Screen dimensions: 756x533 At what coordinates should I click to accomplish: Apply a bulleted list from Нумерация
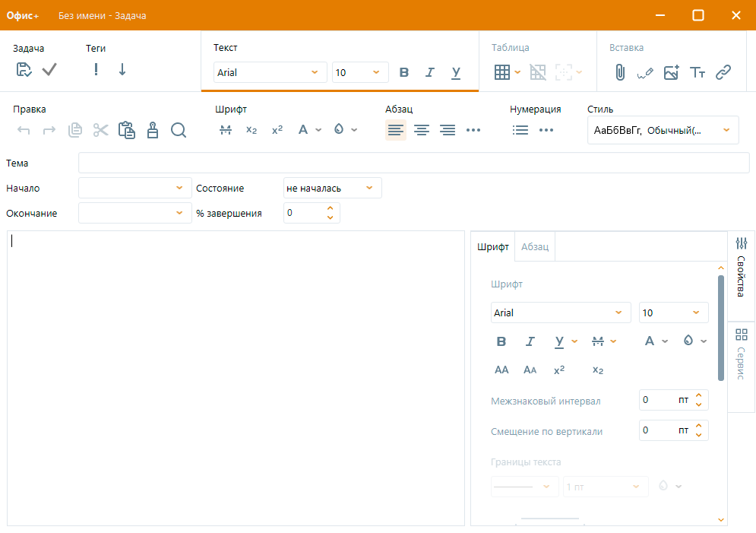click(x=520, y=130)
